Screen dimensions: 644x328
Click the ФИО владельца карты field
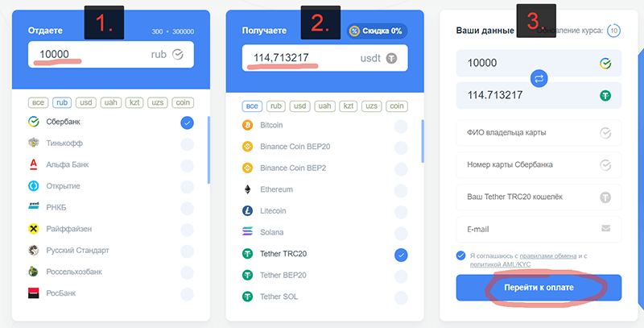(539, 133)
